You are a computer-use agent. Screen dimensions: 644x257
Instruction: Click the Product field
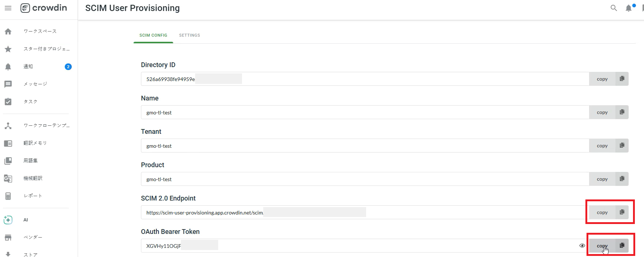(365, 179)
